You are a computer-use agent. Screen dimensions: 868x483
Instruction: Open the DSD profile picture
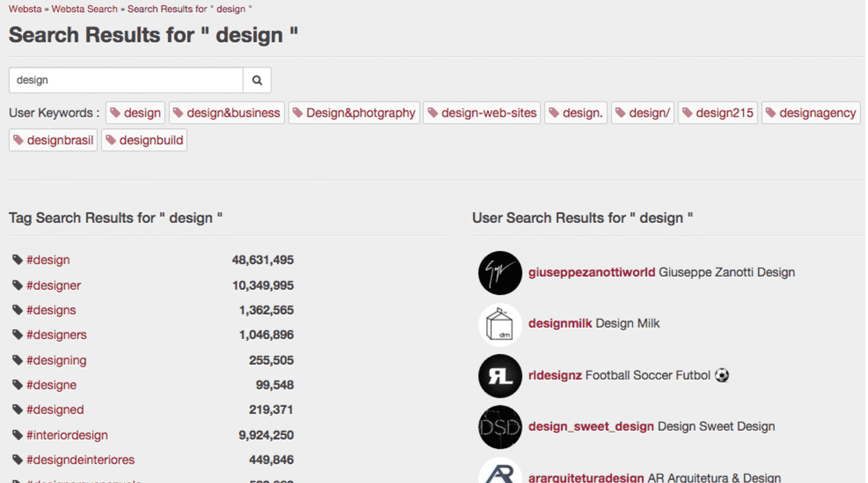point(500,427)
